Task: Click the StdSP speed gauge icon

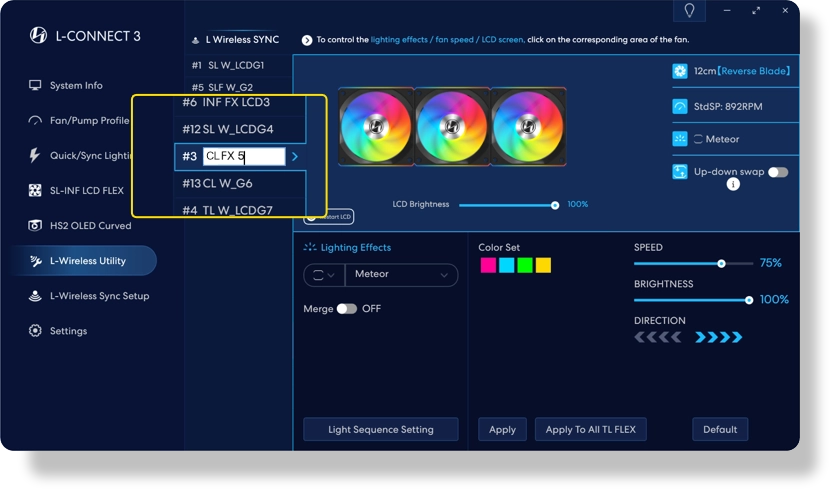Action: tap(680, 107)
